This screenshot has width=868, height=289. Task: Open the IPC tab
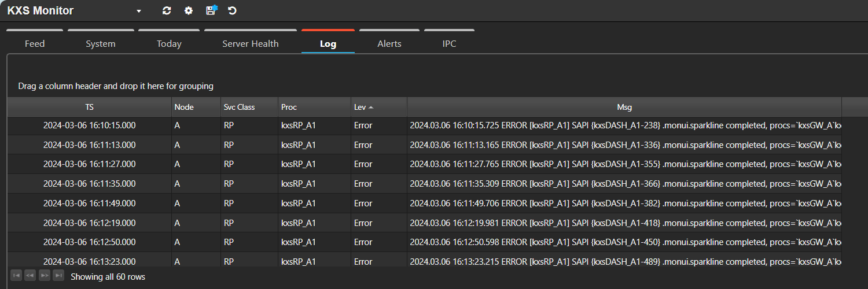450,43
